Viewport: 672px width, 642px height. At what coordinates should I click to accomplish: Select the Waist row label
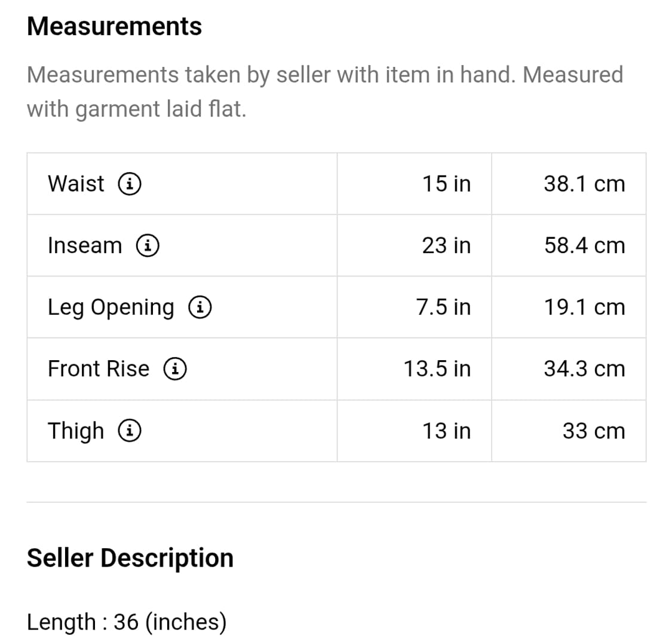(x=76, y=184)
